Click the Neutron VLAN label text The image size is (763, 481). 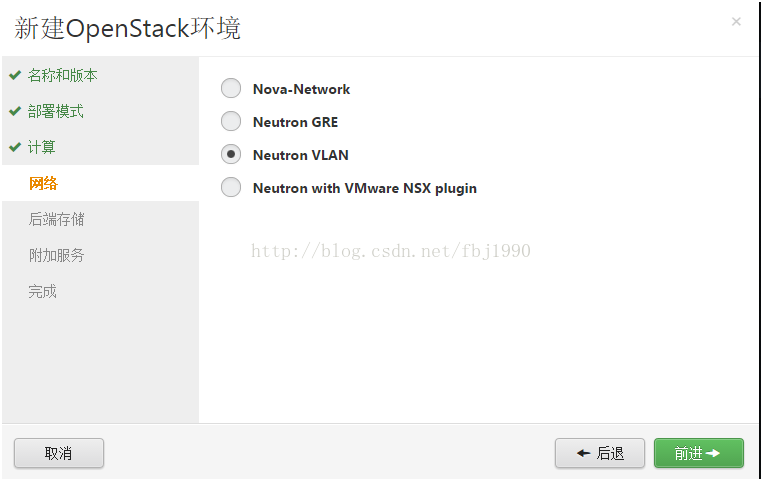click(x=300, y=155)
